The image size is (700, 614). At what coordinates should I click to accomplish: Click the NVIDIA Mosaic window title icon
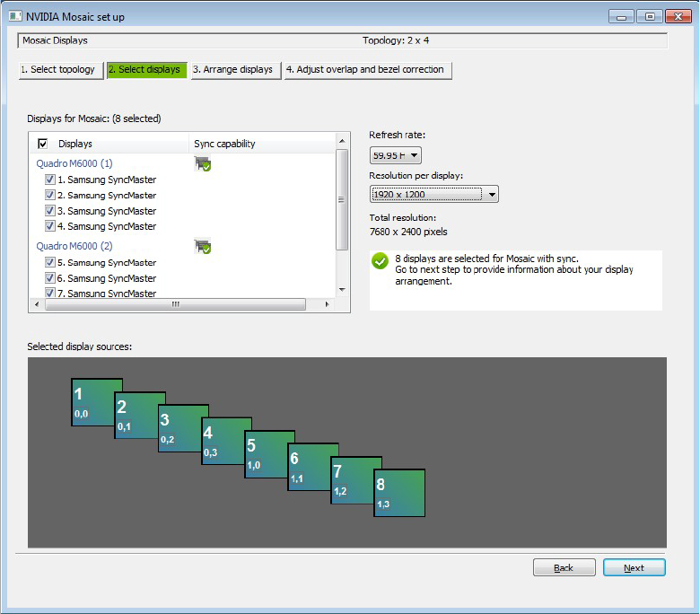click(x=15, y=16)
